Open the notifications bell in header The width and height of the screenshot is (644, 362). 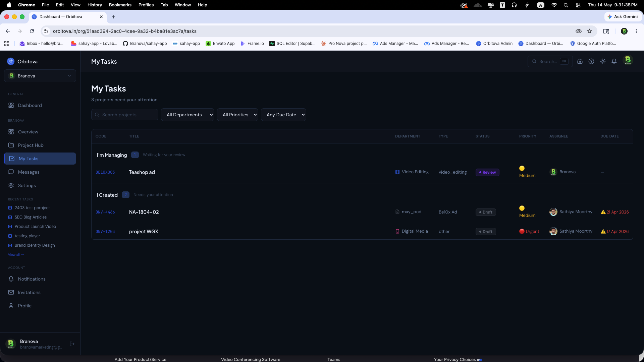614,61
